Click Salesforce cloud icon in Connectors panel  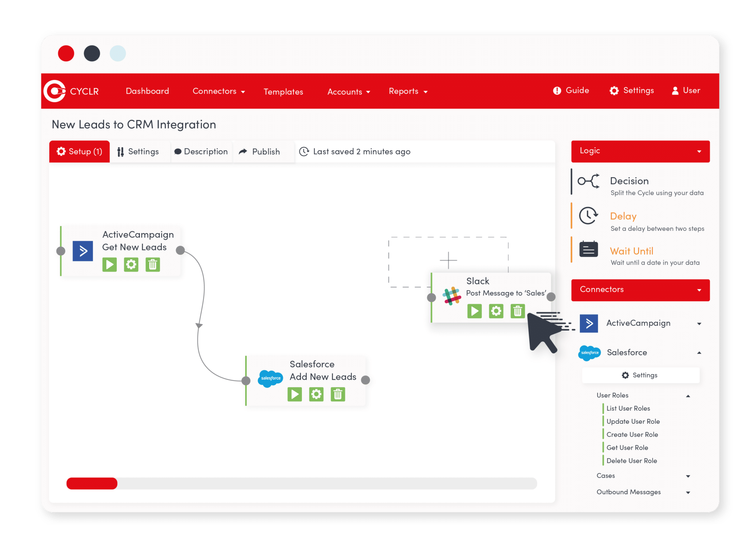pyautogui.click(x=590, y=353)
